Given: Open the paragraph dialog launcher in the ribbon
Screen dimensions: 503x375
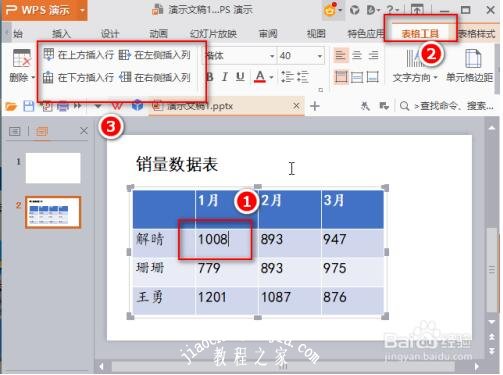Looking at the screenshot, I should pyautogui.click(x=321, y=90).
